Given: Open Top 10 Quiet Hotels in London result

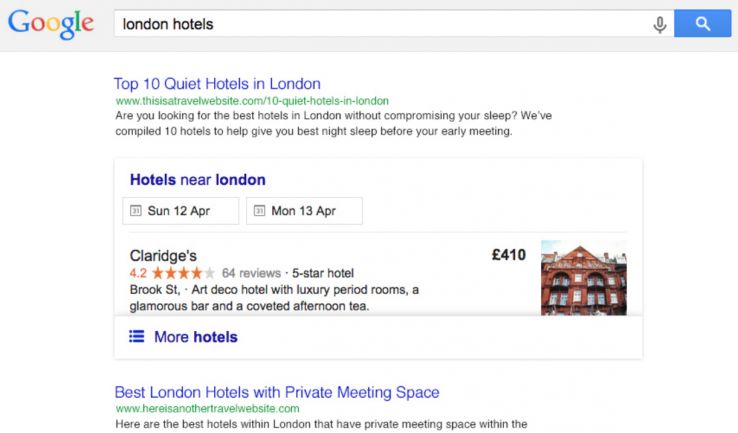Looking at the screenshot, I should pyautogui.click(x=217, y=84).
